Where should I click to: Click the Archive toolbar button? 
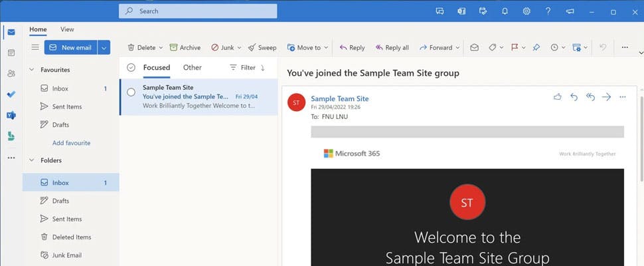click(185, 48)
